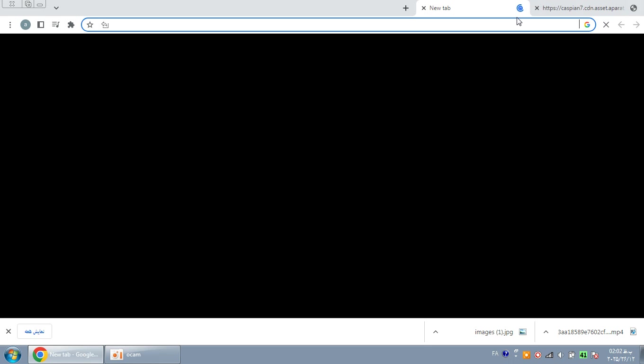This screenshot has height=364, width=644.
Task: Click the share page icon in address bar
Action: (x=105, y=25)
